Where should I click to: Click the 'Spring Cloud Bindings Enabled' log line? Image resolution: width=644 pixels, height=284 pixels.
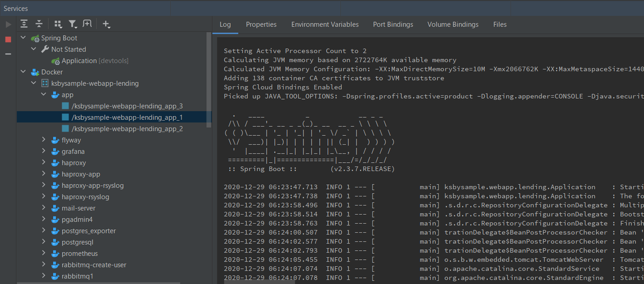tap(283, 87)
